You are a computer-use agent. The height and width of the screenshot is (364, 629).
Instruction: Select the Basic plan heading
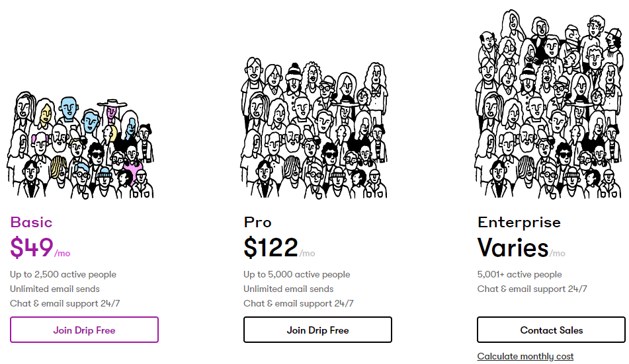tap(31, 223)
